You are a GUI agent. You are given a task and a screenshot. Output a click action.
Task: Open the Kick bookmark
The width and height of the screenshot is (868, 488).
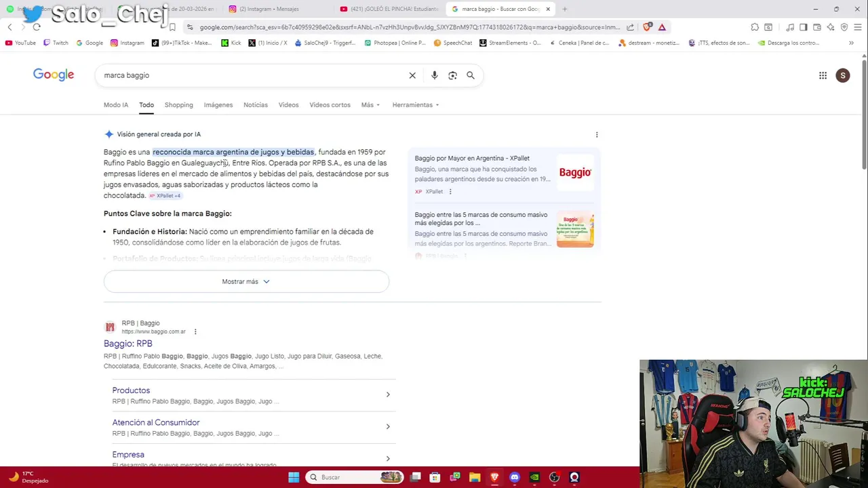[x=231, y=43]
